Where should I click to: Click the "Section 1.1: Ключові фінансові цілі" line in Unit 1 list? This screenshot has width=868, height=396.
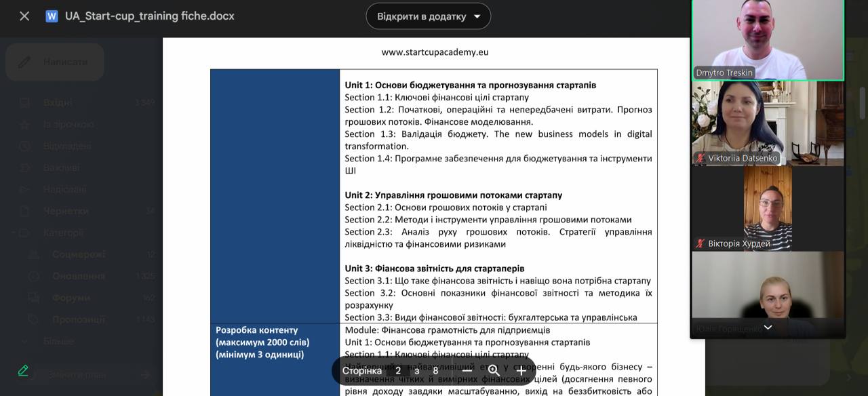tap(437, 97)
